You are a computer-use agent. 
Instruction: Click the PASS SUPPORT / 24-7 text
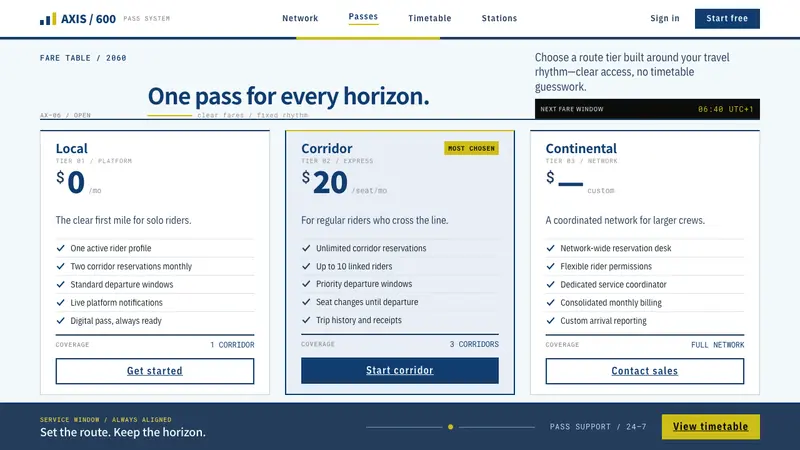(598, 427)
